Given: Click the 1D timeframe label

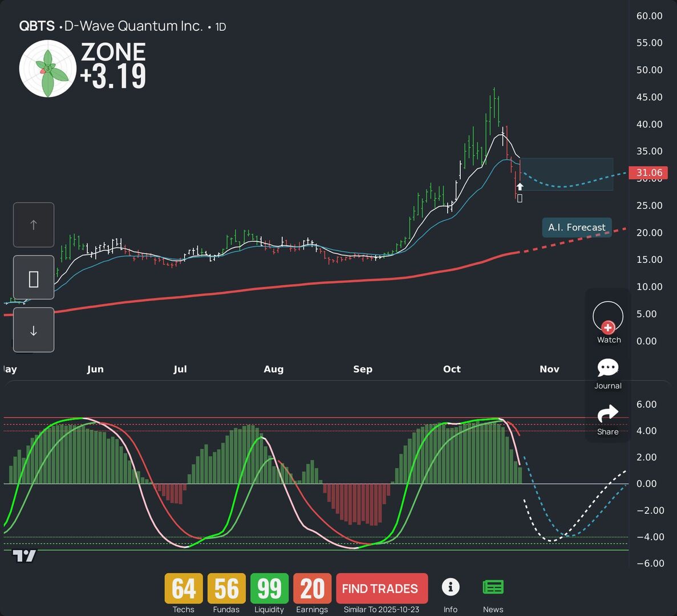Looking at the screenshot, I should tap(221, 27).
